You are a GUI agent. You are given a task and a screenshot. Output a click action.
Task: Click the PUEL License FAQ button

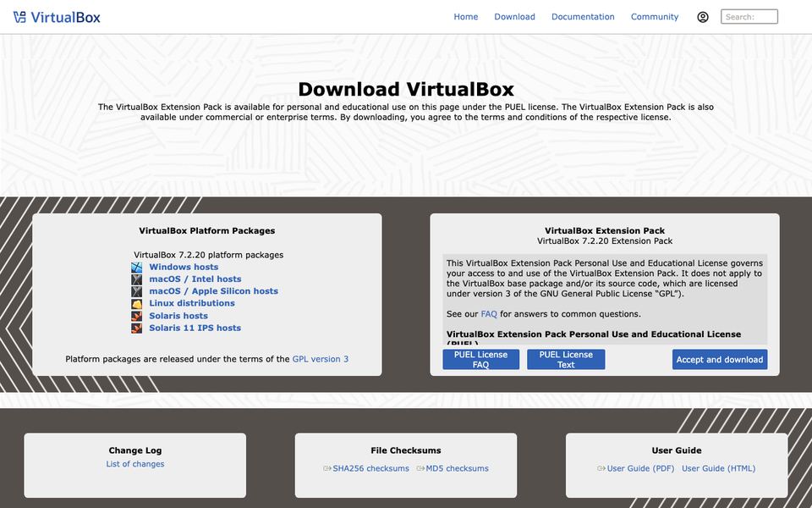[x=481, y=359]
